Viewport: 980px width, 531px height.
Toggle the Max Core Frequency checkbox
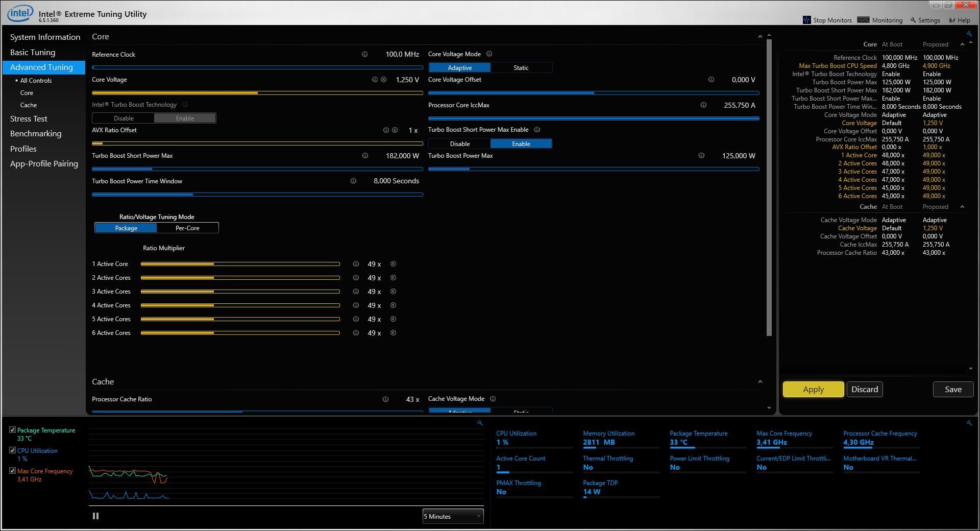point(12,471)
